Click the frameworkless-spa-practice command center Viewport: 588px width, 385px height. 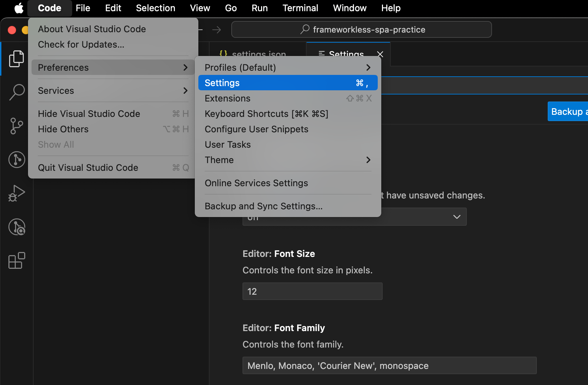361,29
